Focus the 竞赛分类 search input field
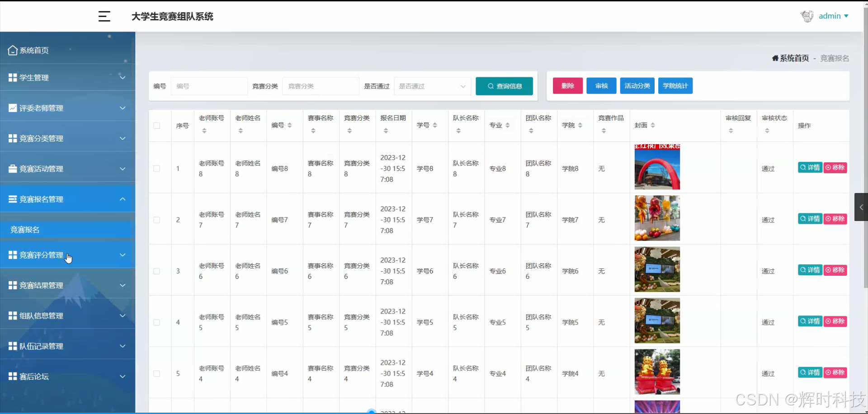 click(321, 86)
